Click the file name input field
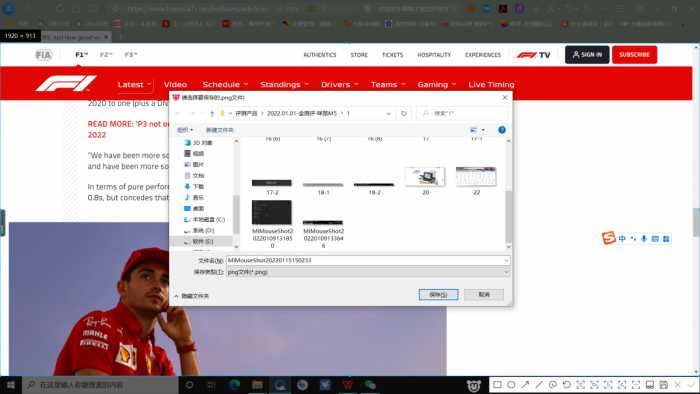Viewport: 700px width, 394px height. [368, 260]
